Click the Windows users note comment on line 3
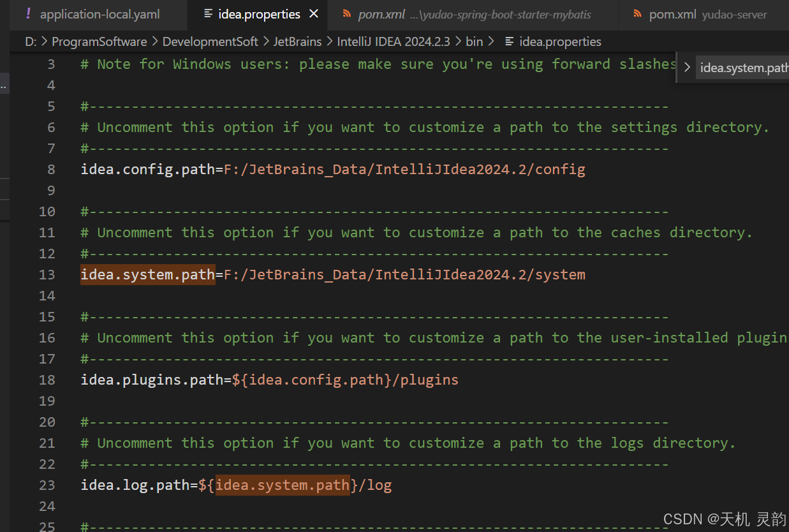This screenshot has width=789, height=532. (378, 64)
